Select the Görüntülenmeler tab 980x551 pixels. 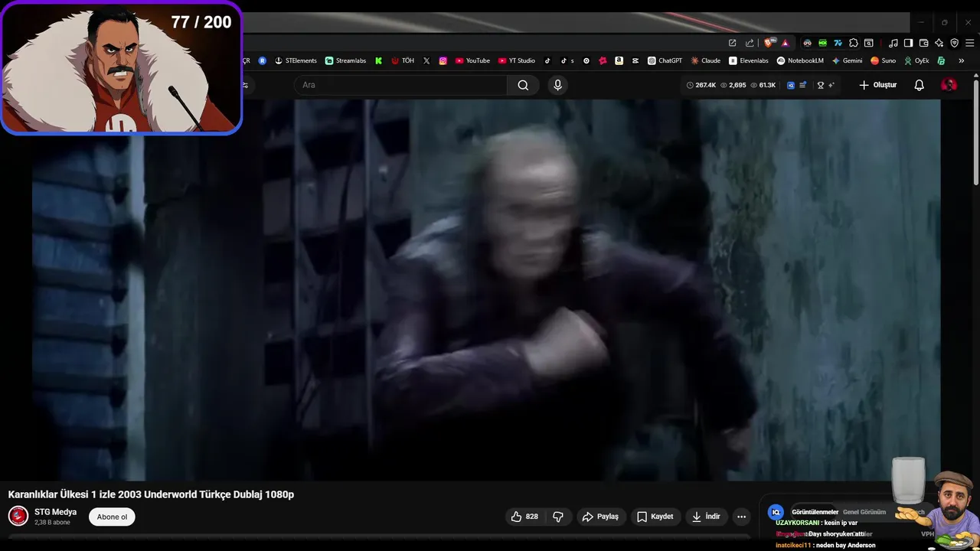pos(815,512)
